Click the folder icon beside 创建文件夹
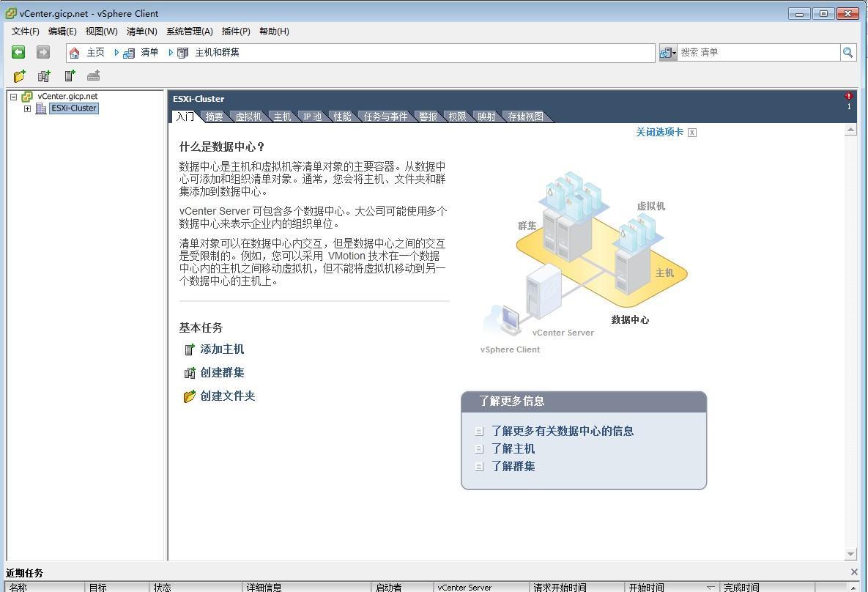 click(x=189, y=396)
